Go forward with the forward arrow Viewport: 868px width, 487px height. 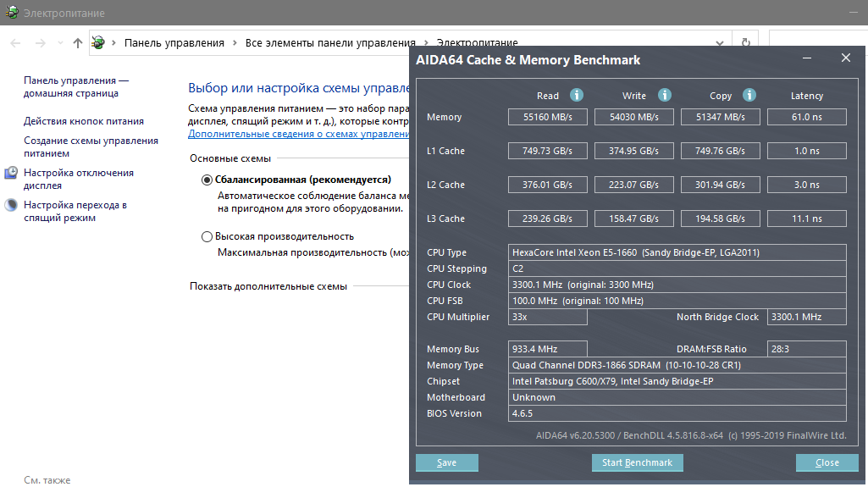[x=41, y=42]
